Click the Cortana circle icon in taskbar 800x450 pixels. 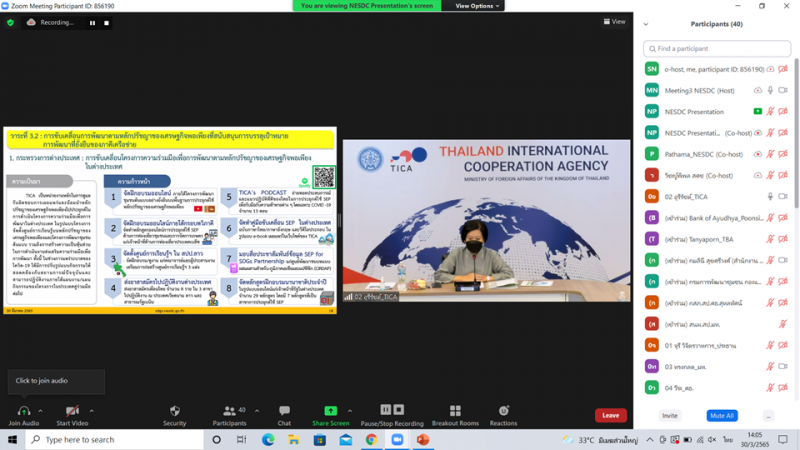click(216, 439)
